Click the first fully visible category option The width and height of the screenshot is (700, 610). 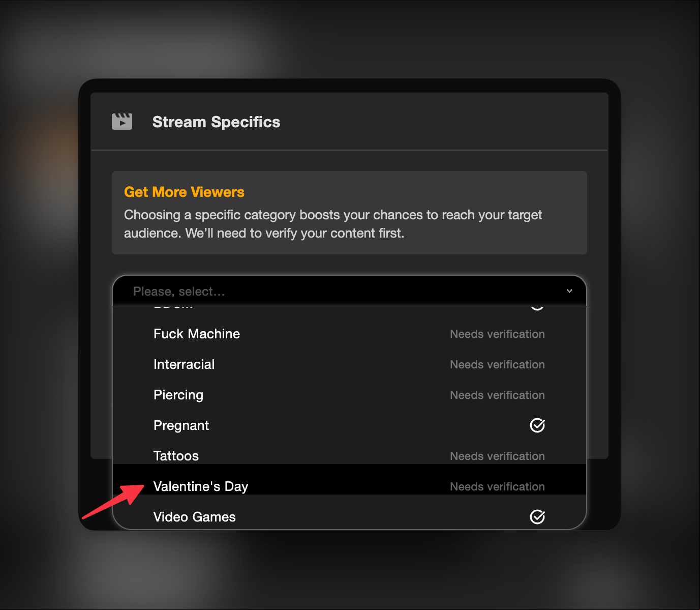click(349, 334)
